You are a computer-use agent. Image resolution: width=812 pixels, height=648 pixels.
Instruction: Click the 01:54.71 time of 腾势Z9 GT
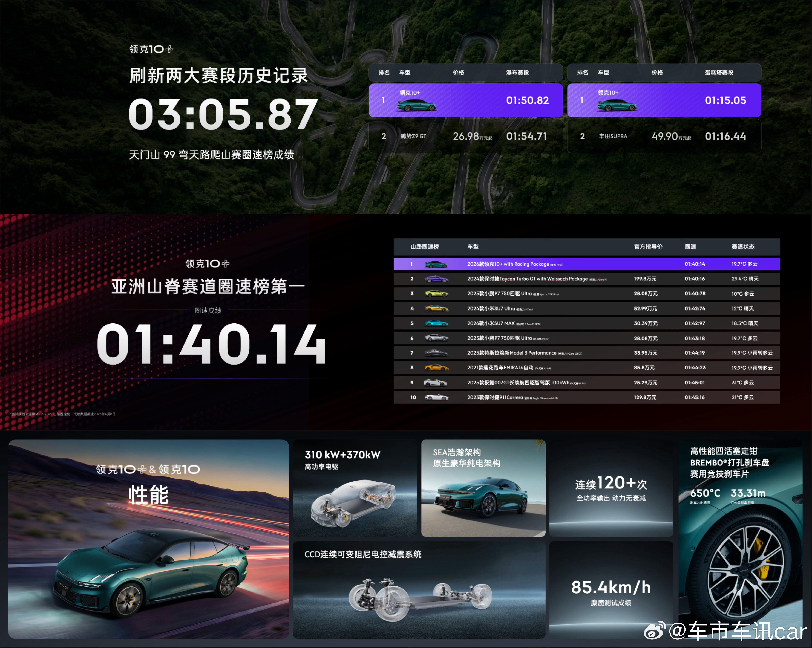pyautogui.click(x=526, y=136)
